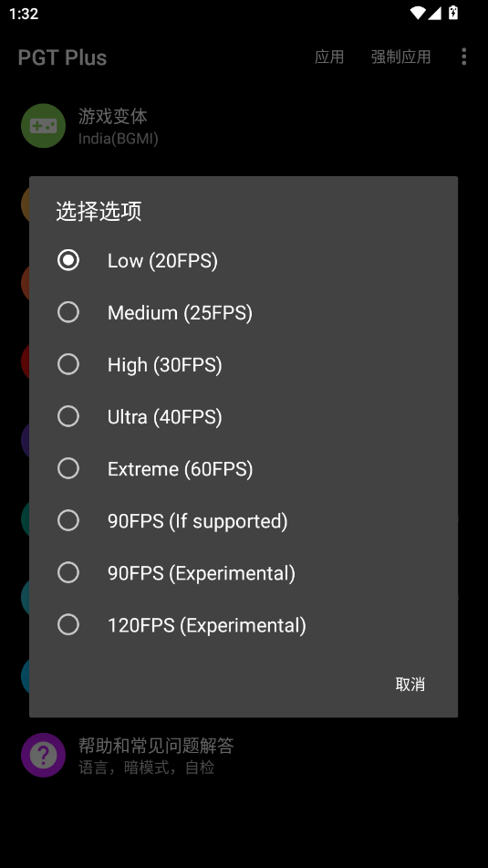Choose 90FPS (Experimental) option
Image resolution: width=488 pixels, height=868 pixels.
coord(244,573)
